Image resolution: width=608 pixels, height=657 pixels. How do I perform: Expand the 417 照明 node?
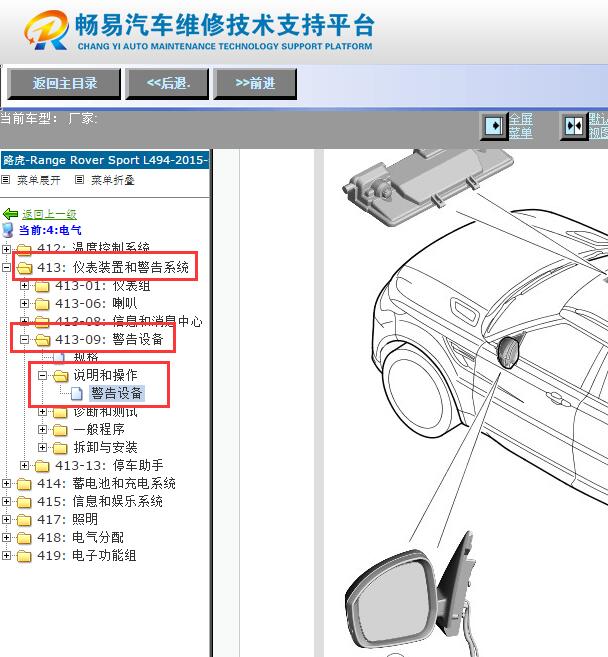click(6, 520)
